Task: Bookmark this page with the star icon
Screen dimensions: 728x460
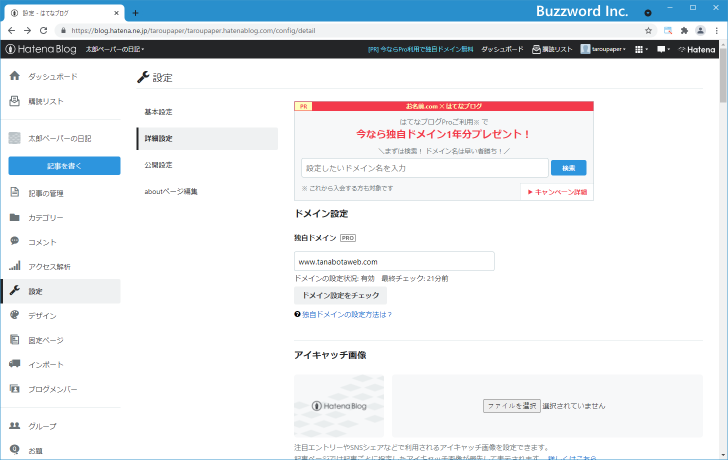Action: pyautogui.click(x=648, y=31)
